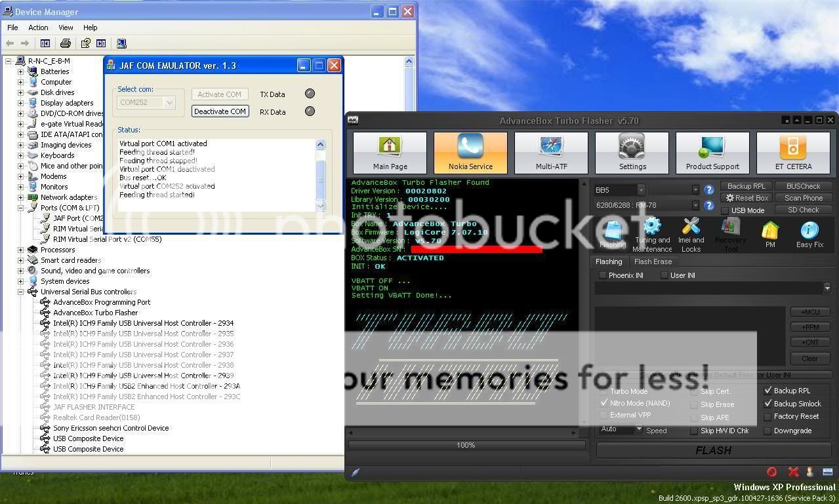Open AdvanceBox Settings gears icon

click(x=632, y=152)
